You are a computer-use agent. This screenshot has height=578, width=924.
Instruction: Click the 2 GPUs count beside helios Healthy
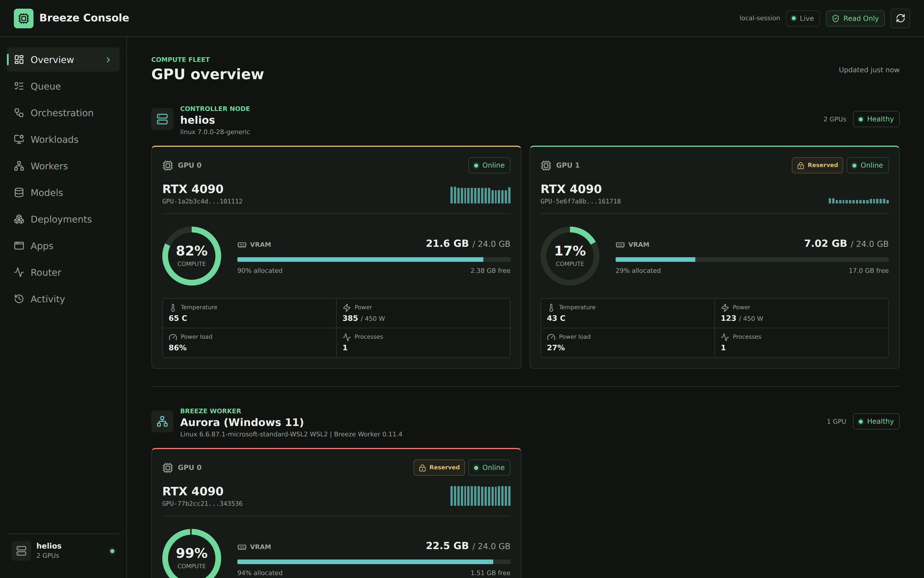tap(835, 119)
